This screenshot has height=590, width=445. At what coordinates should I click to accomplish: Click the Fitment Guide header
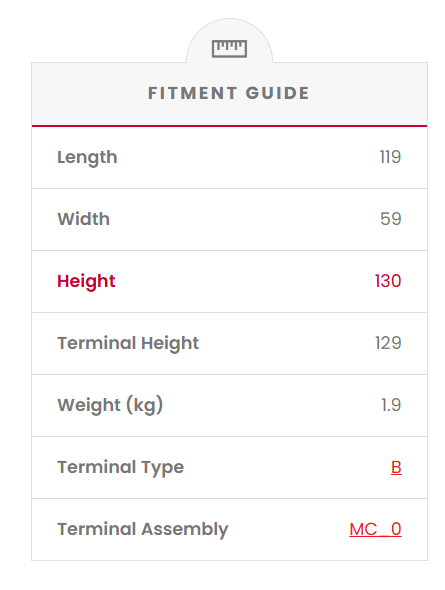(229, 93)
